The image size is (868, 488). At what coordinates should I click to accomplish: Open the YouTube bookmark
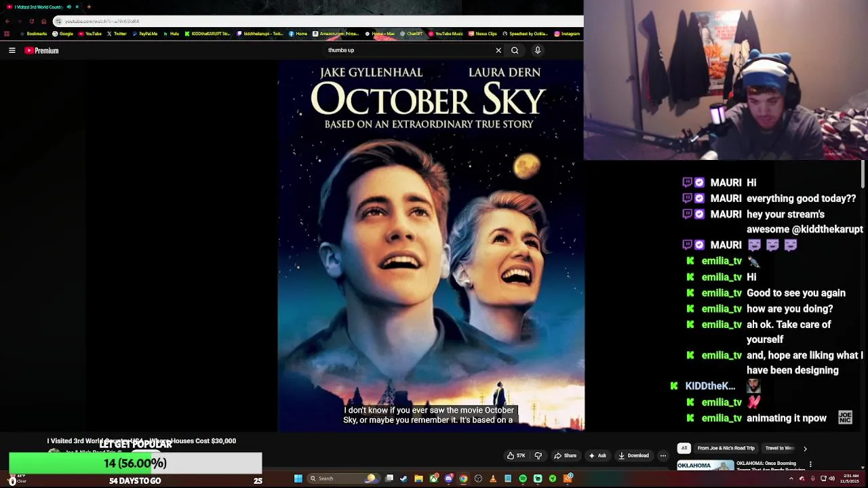[90, 34]
